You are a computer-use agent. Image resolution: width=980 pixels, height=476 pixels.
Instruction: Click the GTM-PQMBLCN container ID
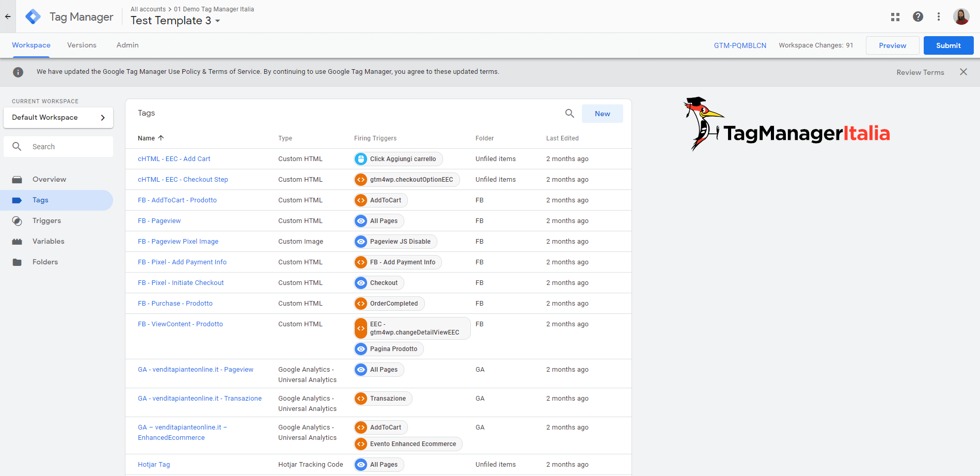740,45
